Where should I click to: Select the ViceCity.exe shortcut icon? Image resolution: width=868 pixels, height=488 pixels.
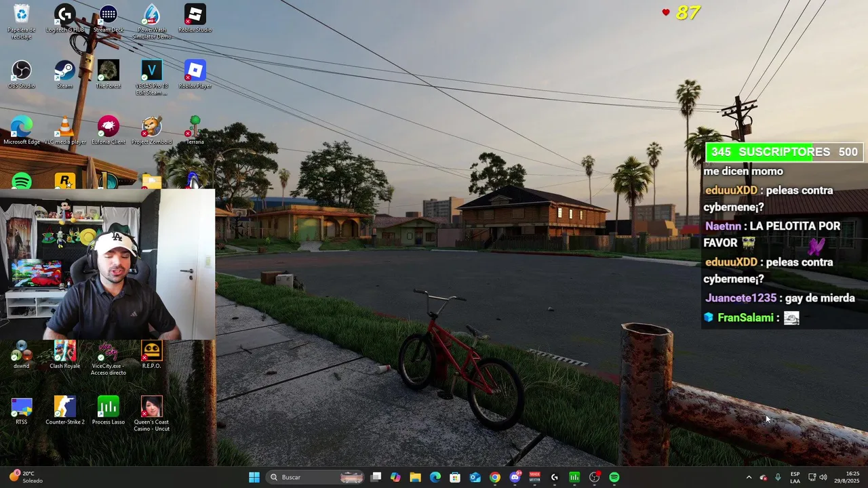click(108, 357)
